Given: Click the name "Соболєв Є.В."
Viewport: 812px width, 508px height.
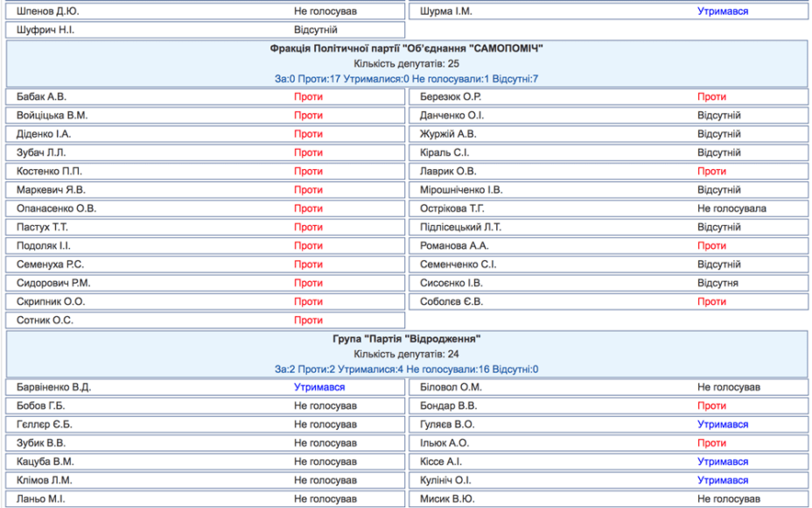Looking at the screenshot, I should 451,301.
